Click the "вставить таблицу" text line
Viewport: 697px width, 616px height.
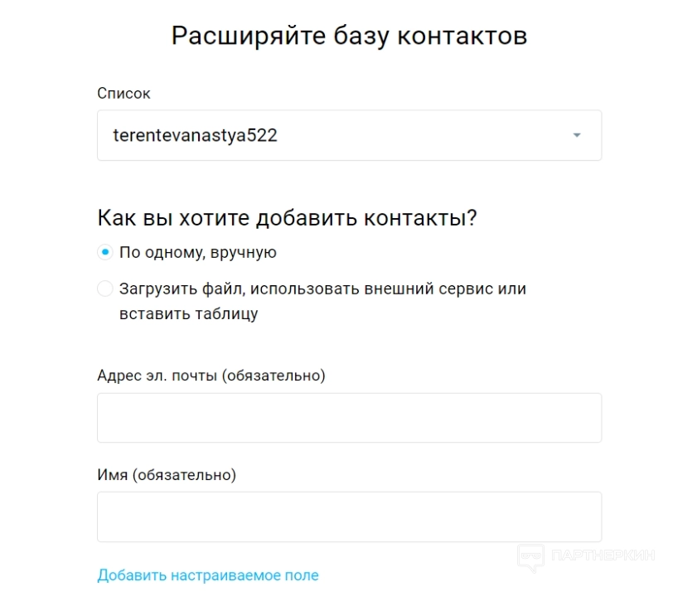pyautogui.click(x=188, y=314)
